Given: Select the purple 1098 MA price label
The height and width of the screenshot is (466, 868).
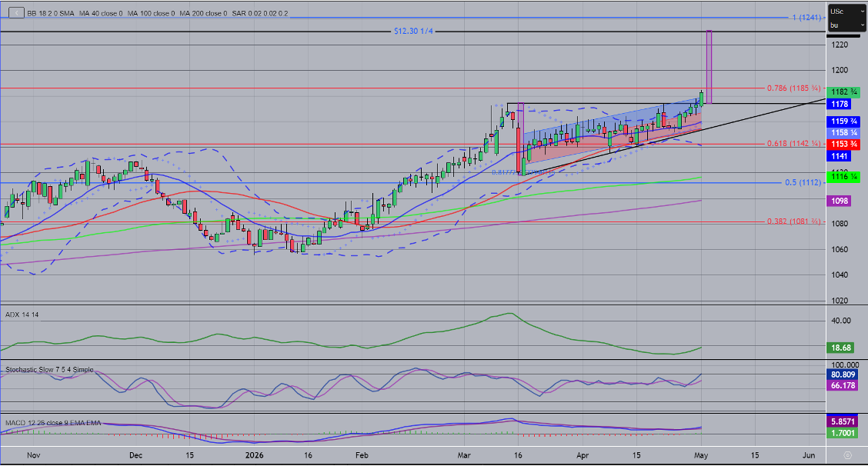Looking at the screenshot, I should click(x=840, y=201).
